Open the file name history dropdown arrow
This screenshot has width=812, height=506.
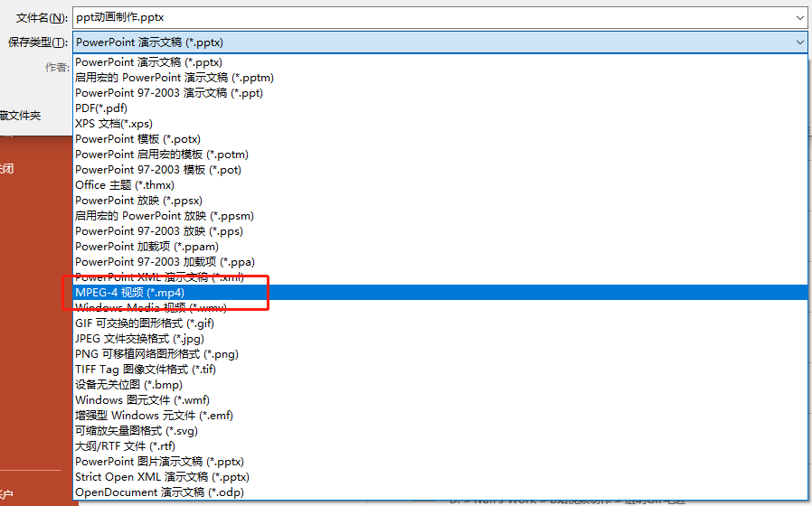(799, 17)
